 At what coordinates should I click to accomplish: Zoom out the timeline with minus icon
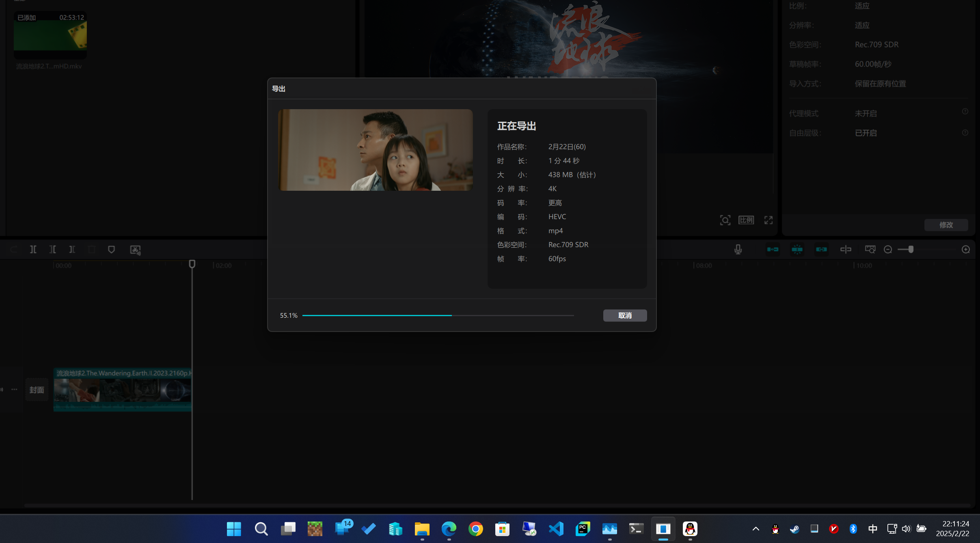(888, 250)
